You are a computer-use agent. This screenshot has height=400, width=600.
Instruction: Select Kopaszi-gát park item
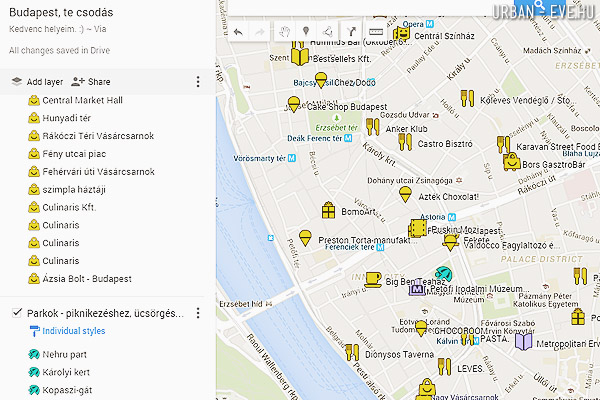tap(60, 390)
